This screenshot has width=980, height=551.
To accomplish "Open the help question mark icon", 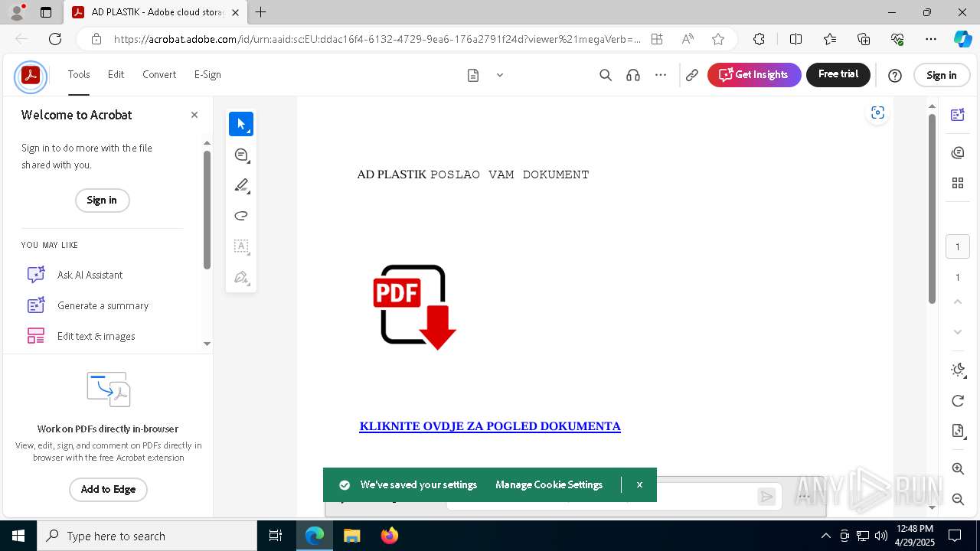I will tap(895, 75).
